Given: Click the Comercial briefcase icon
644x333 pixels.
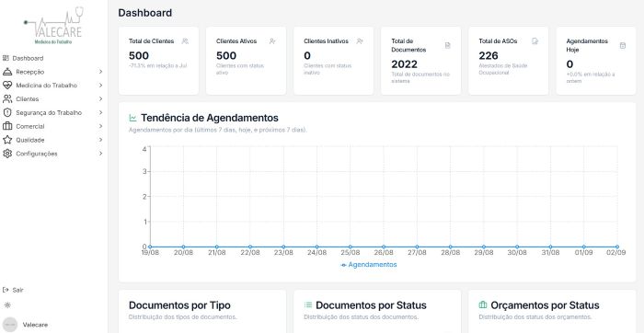Looking at the screenshot, I should coord(7,126).
